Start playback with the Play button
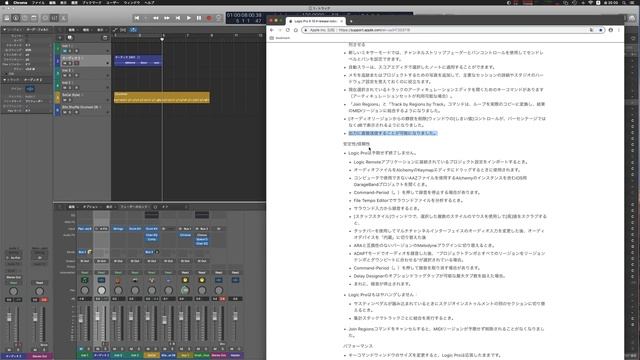 pyautogui.click(x=189, y=18)
